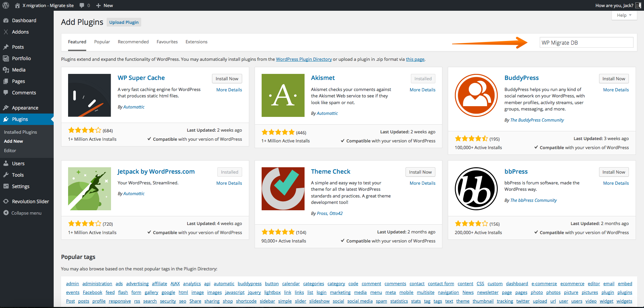The width and height of the screenshot is (644, 308).
Task: Switch to the Featured tab
Action: 77,42
